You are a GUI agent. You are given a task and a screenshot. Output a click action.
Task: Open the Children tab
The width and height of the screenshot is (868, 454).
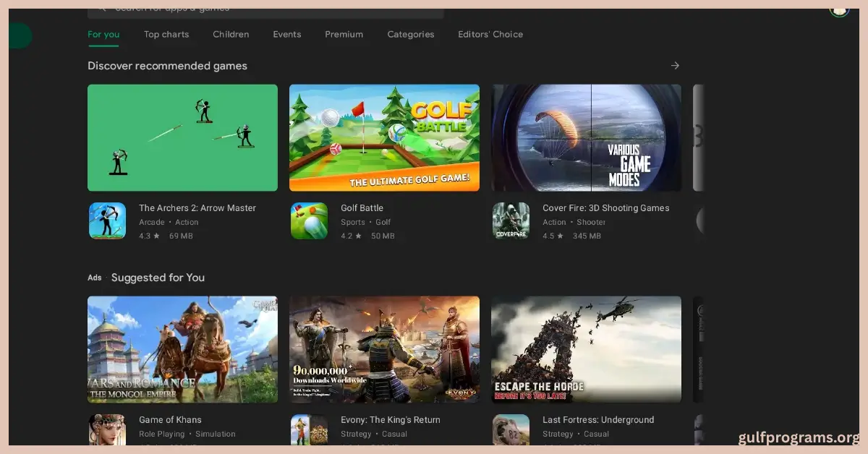point(231,34)
